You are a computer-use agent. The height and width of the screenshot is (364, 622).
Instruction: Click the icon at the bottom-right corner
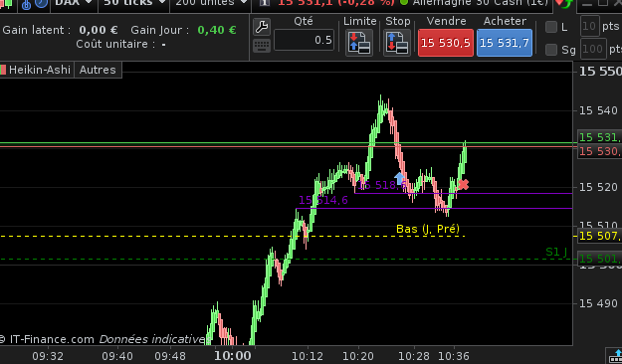[x=614, y=356]
